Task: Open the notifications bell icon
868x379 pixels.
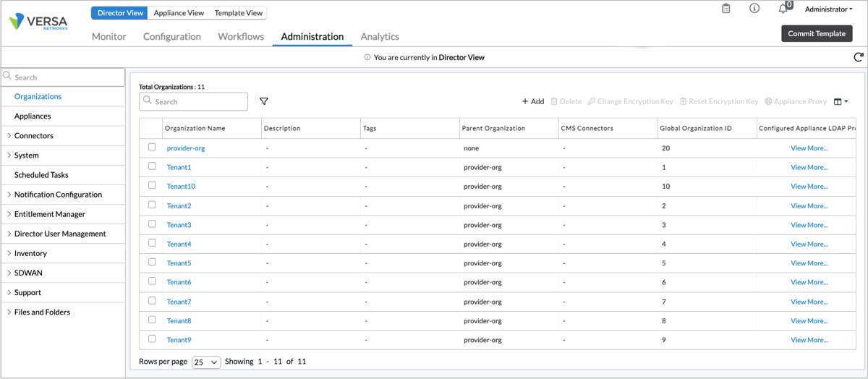Action: [783, 9]
